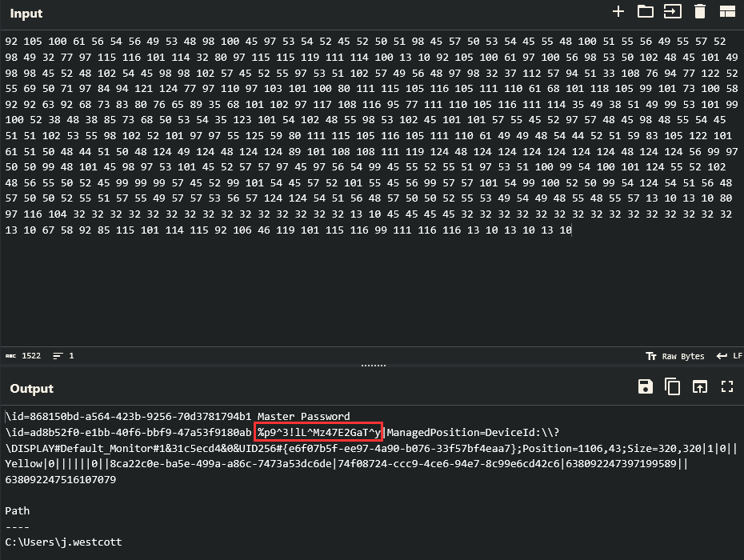Image resolution: width=744 pixels, height=560 pixels.
Task: Clear input with the trash icon
Action: 700,11
